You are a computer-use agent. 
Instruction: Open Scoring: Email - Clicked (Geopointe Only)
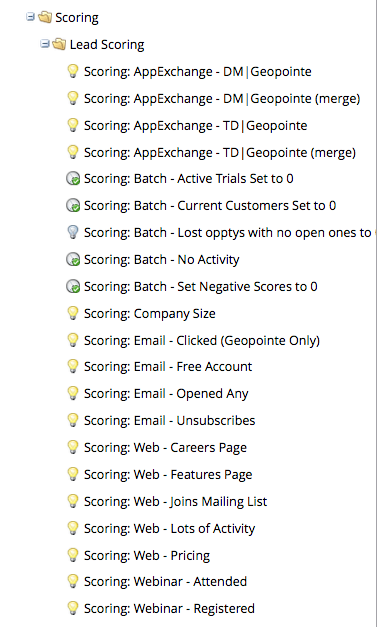[202, 341]
